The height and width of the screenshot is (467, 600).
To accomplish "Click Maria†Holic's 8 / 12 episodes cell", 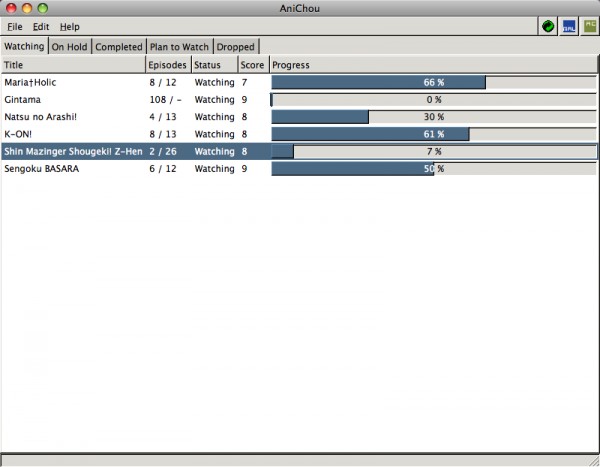I will click(x=163, y=82).
